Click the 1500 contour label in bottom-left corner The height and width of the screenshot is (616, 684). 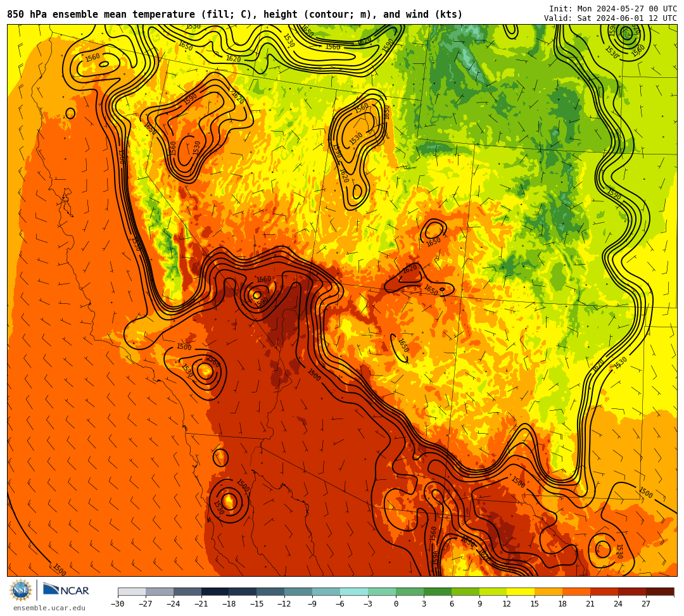60,569
